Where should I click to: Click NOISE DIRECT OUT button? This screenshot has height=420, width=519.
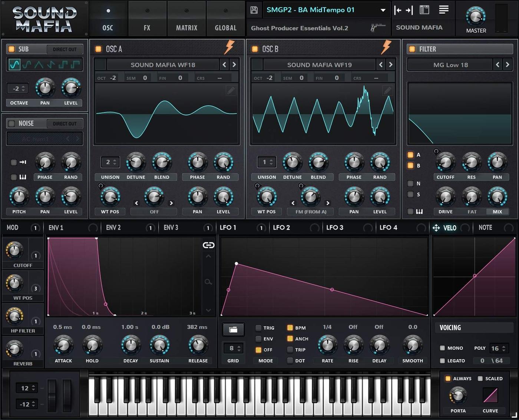tap(65, 124)
